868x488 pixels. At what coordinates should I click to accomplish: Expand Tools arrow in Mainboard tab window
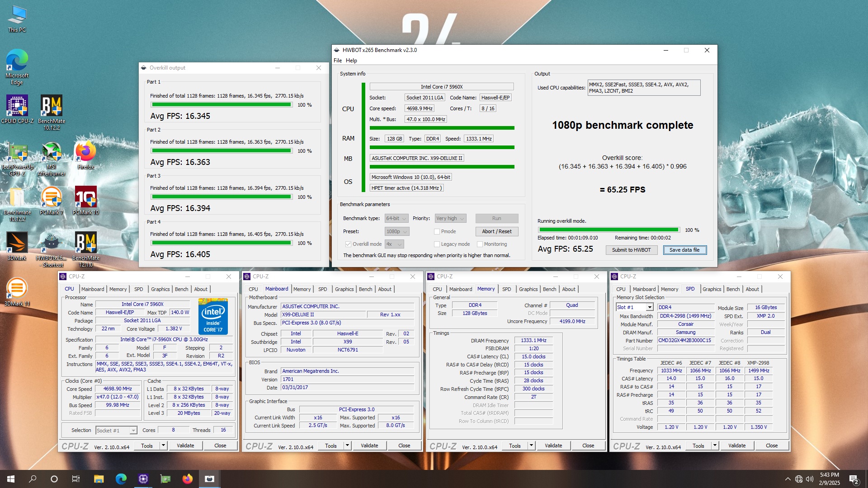347,446
